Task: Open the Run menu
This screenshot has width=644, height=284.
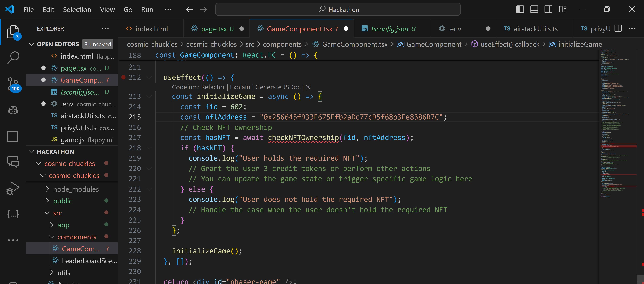Action: 147,9
